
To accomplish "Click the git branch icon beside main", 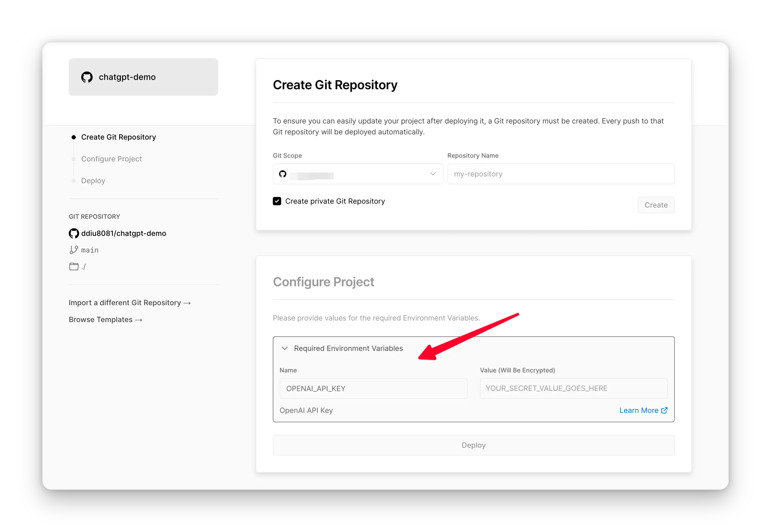I will 74,250.
